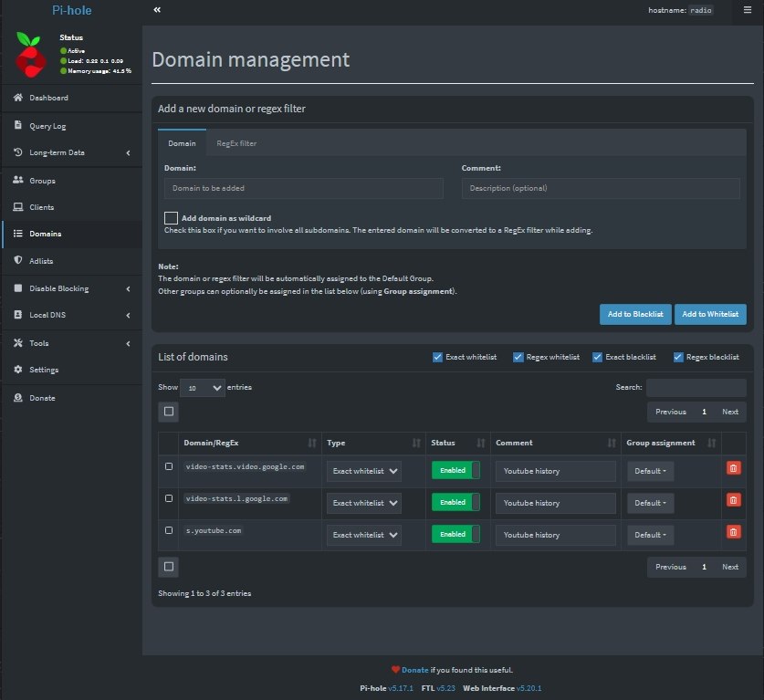The height and width of the screenshot is (700, 764).
Task: Click the Groups people icon
Action: click(x=18, y=180)
